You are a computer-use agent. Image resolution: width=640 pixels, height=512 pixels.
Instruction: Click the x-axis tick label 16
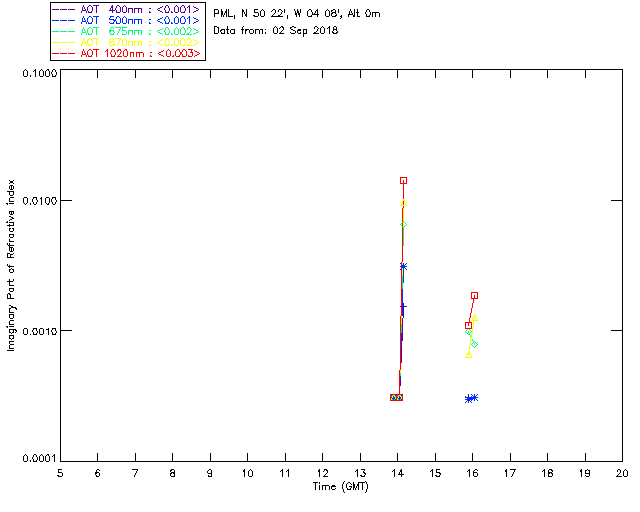473,473
